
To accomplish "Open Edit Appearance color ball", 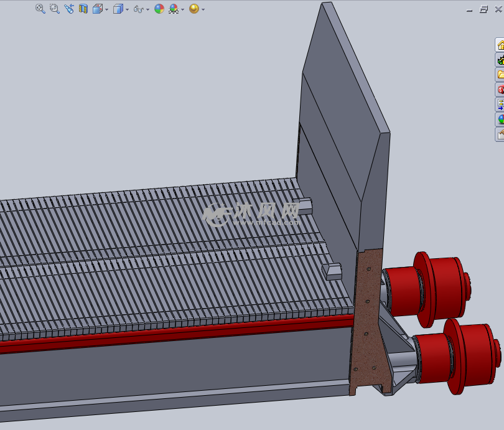I will coord(159,9).
